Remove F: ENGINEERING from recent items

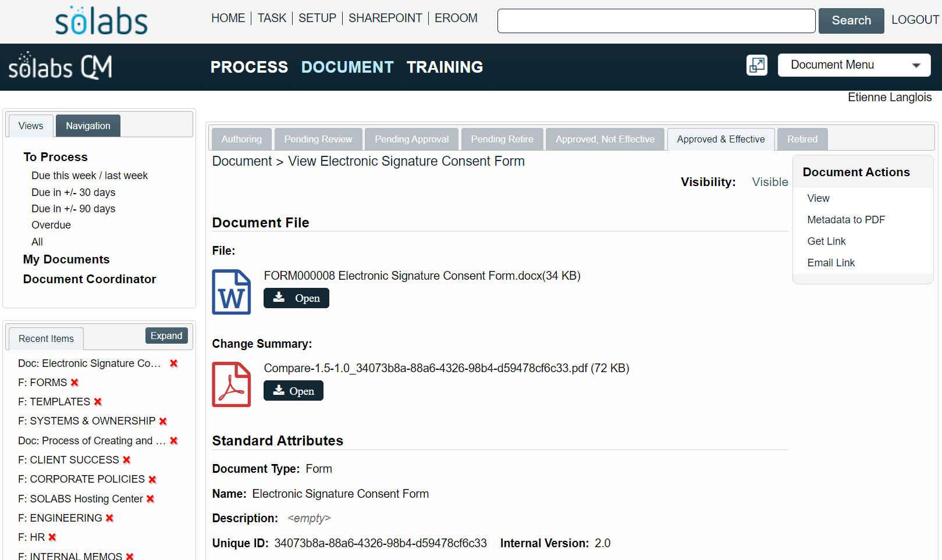click(x=109, y=518)
